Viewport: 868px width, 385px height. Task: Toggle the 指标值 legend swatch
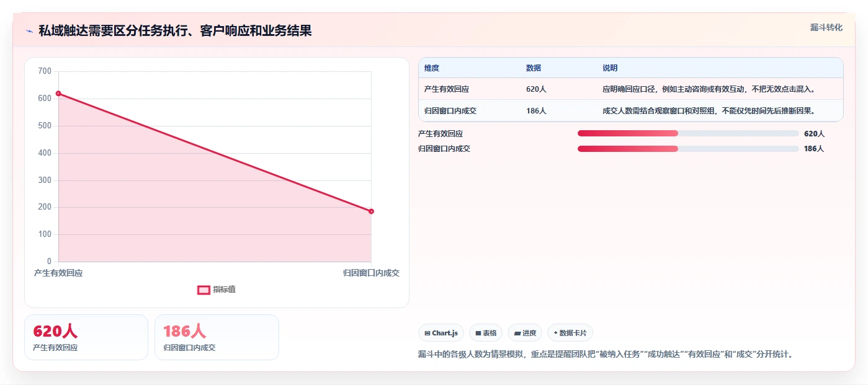204,290
